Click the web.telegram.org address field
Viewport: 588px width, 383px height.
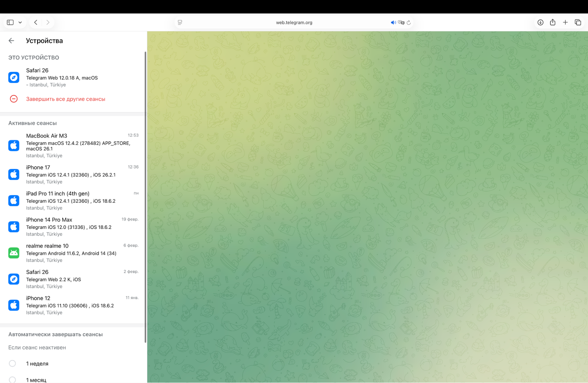[294, 22]
